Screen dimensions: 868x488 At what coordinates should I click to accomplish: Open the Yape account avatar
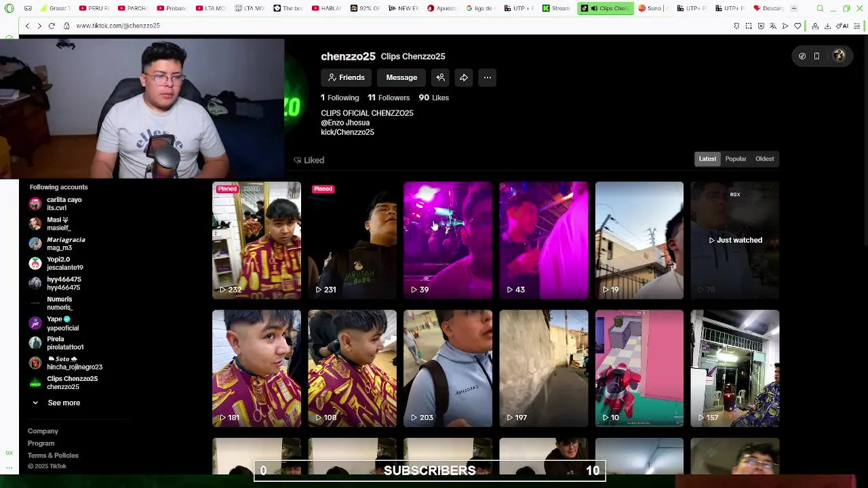pyautogui.click(x=35, y=323)
